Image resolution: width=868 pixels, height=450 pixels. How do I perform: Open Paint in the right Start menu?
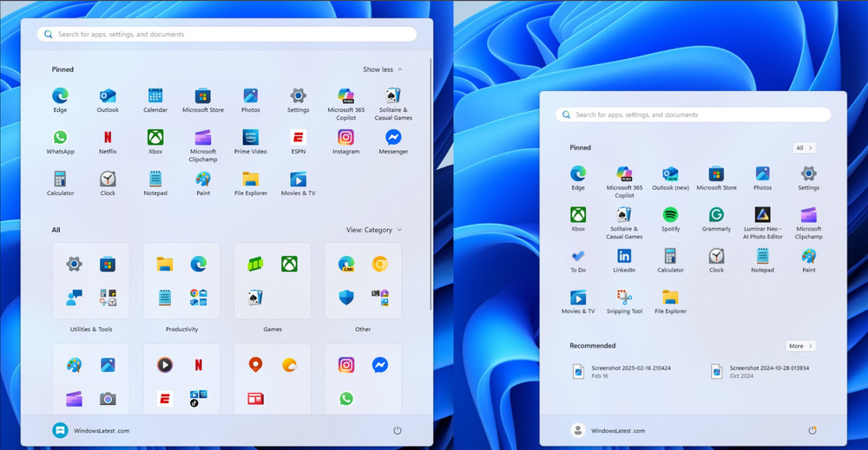809,260
